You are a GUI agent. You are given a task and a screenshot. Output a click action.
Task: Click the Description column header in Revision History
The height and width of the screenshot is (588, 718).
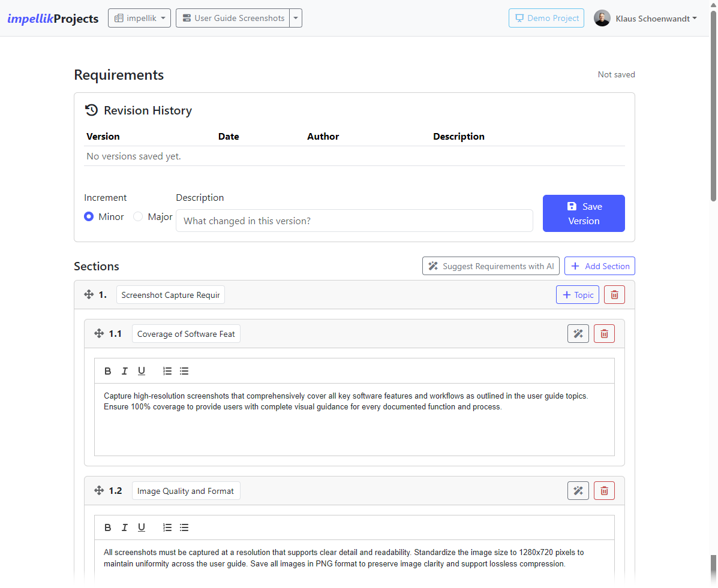point(459,137)
